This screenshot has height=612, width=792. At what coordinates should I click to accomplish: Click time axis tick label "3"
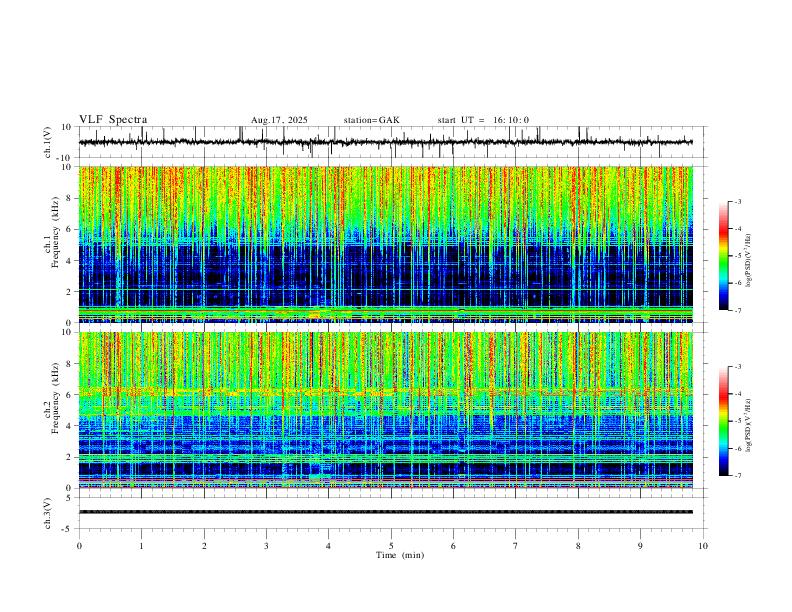(x=266, y=546)
